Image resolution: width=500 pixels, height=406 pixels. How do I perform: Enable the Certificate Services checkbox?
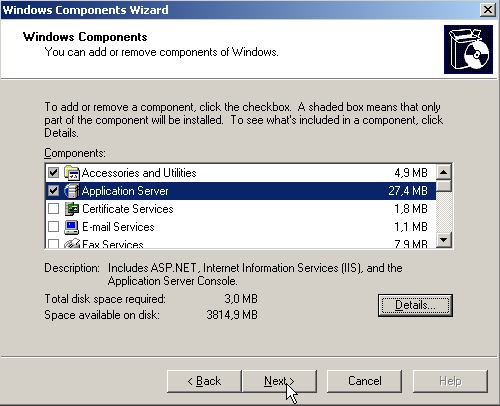53,209
